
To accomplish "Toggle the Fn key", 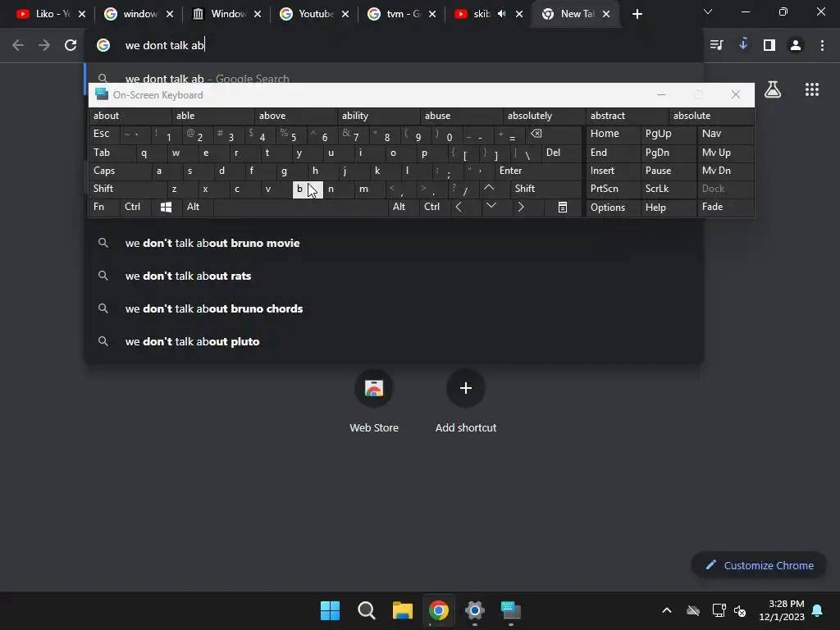I will 104,207.
